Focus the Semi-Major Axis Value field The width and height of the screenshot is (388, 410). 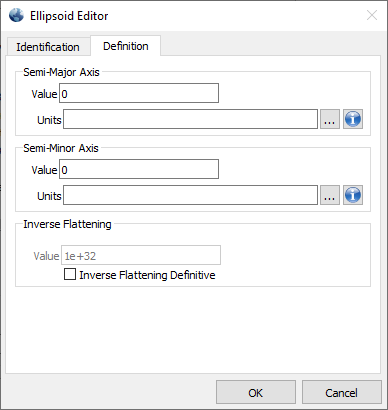tap(139, 93)
